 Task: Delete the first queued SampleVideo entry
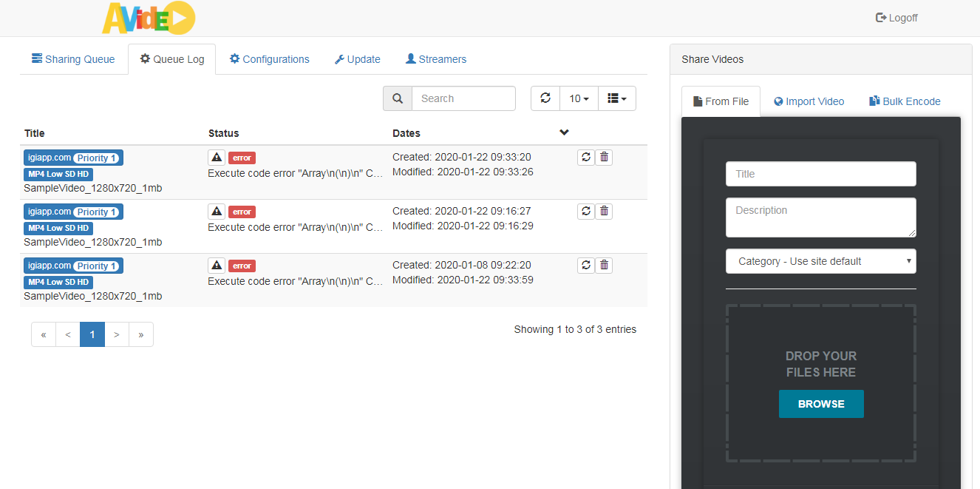604,157
